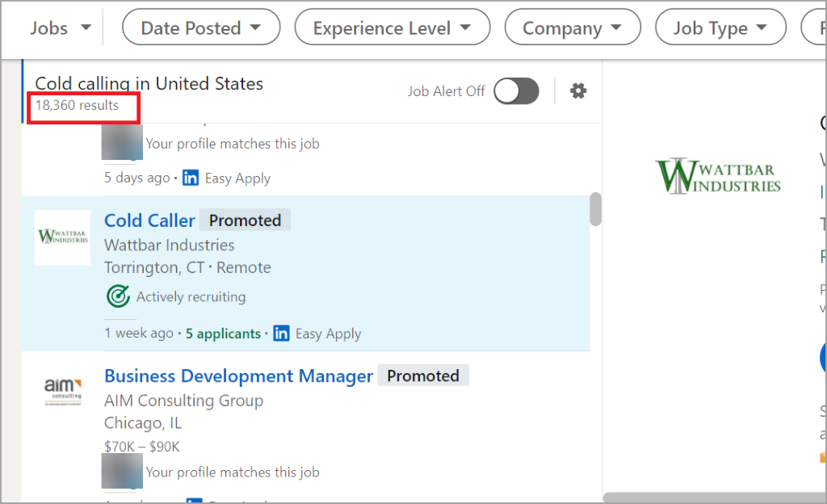
Task: Click the 18,360 results count text
Action: (77, 106)
